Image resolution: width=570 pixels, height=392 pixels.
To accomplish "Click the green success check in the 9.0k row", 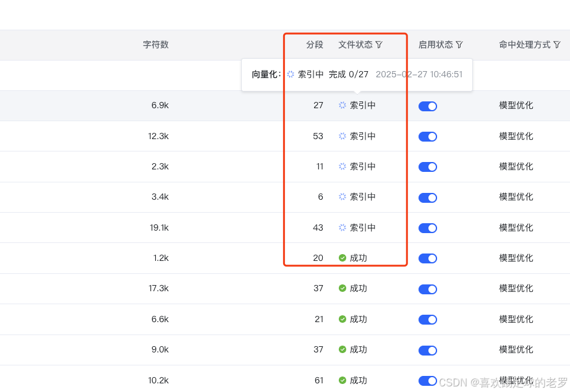I will click(x=342, y=349).
